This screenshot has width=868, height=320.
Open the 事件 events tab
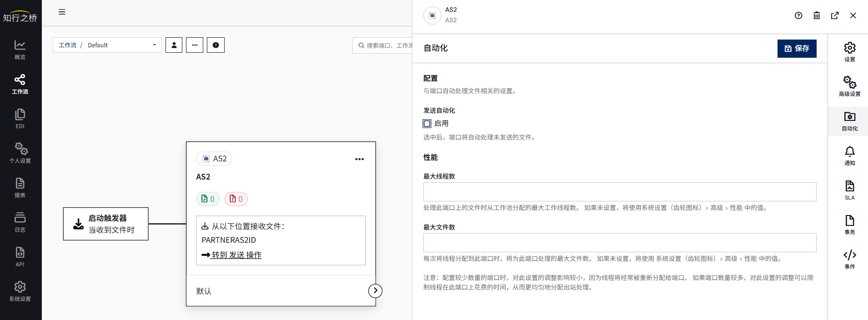coord(850,259)
